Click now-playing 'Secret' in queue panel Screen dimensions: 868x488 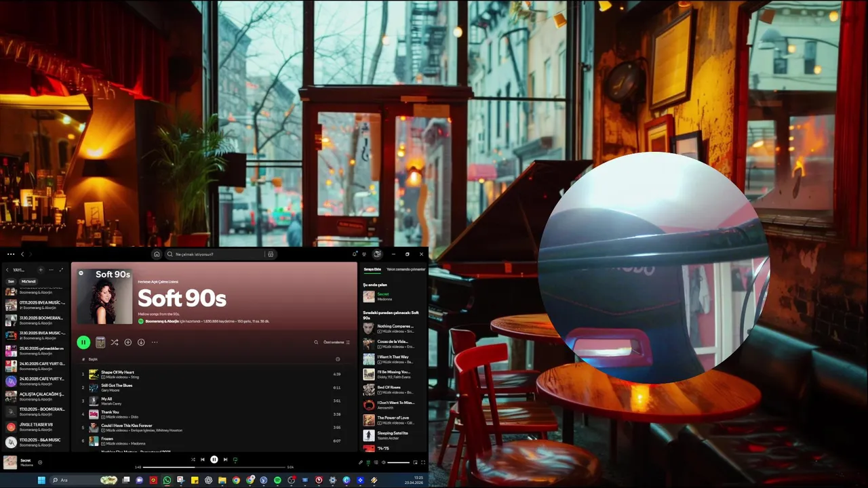393,296
